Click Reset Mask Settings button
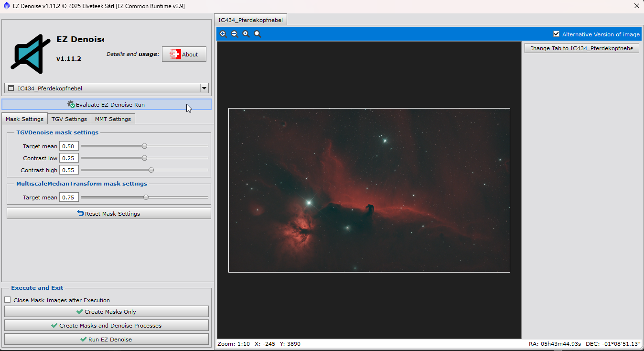Image resolution: width=644 pixels, height=351 pixels. [108, 213]
